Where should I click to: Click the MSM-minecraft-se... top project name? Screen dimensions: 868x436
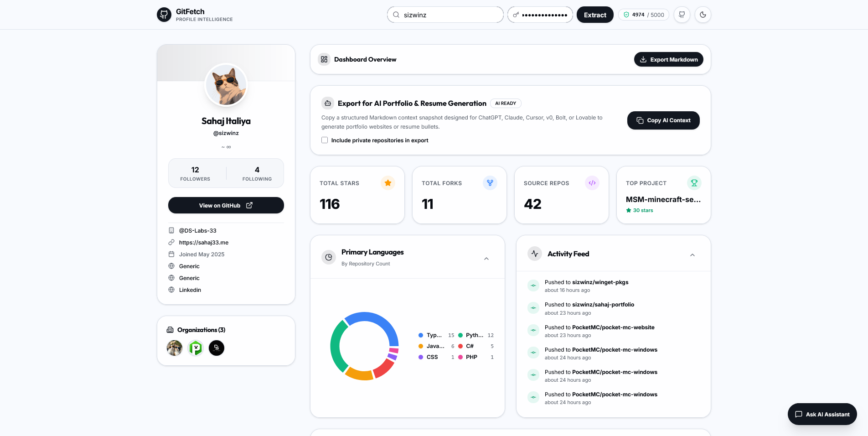click(x=663, y=199)
